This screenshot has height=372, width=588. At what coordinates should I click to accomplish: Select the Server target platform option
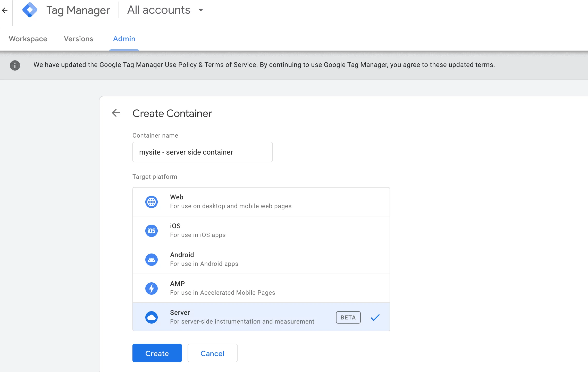tap(261, 317)
